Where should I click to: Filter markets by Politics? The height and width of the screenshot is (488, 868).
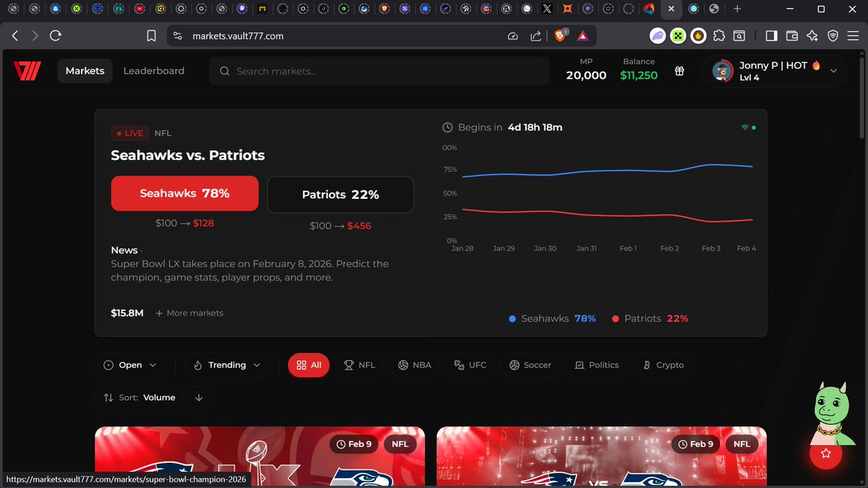597,365
